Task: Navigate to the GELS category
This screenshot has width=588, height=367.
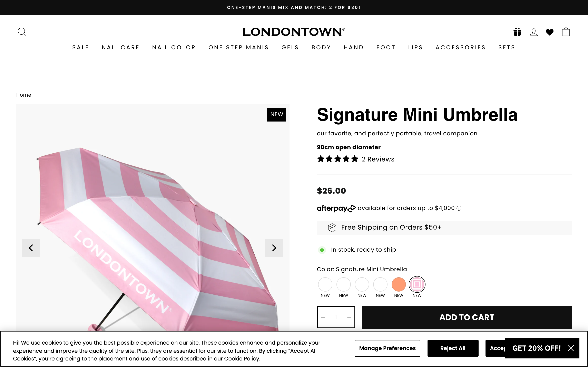Action: point(290,47)
